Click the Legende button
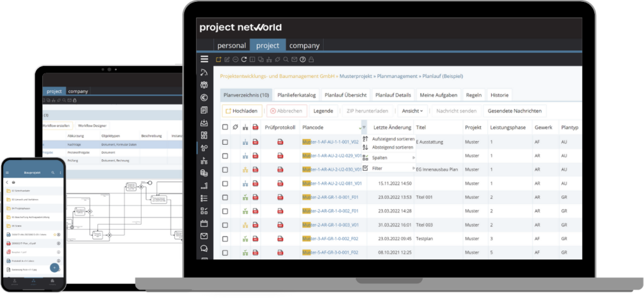This screenshot has height=301, width=644. coord(323,111)
